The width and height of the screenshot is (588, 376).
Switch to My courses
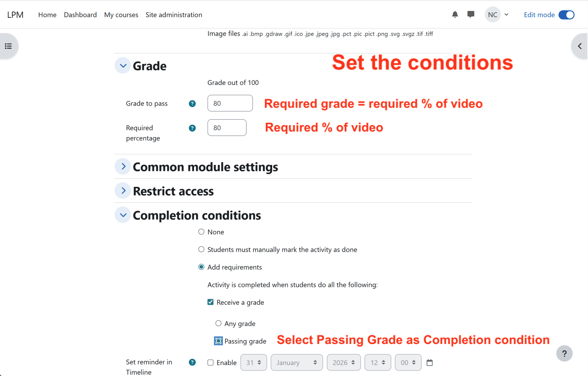click(121, 14)
